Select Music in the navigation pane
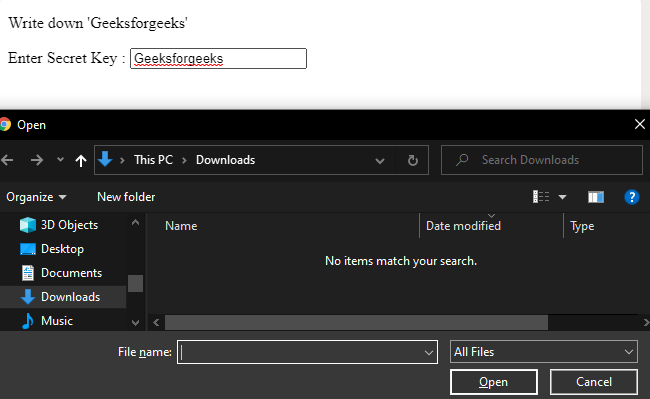This screenshot has width=650, height=399. pyautogui.click(x=63, y=321)
